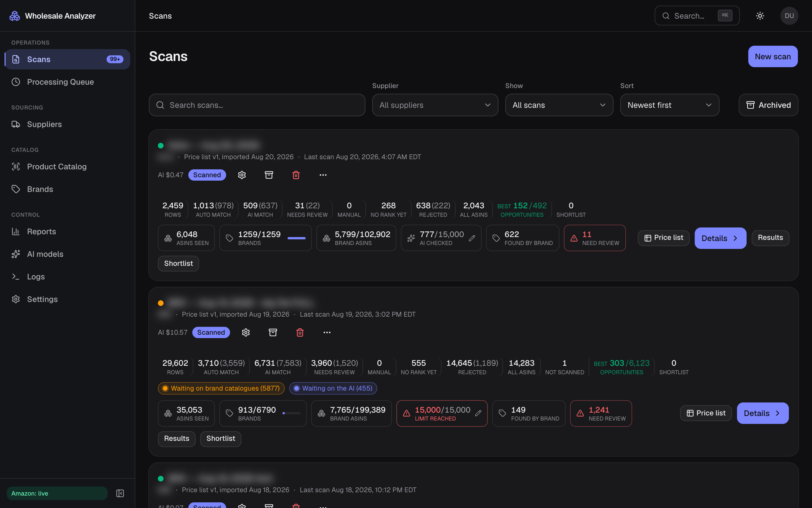
Task: Click the 99+ badge on Scans
Action: (115, 59)
